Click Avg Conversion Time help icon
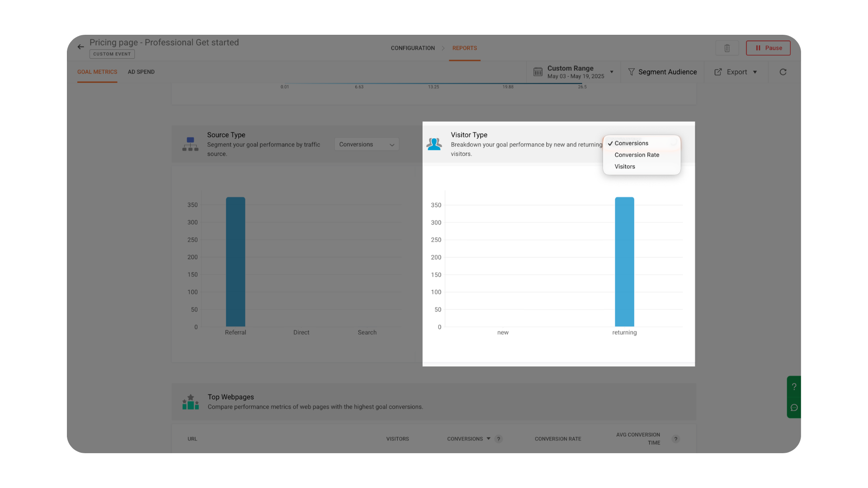The width and height of the screenshot is (868, 488). coord(675,439)
